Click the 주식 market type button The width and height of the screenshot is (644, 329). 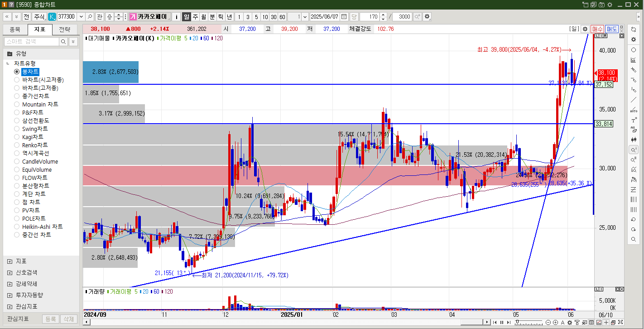[x=39, y=16]
